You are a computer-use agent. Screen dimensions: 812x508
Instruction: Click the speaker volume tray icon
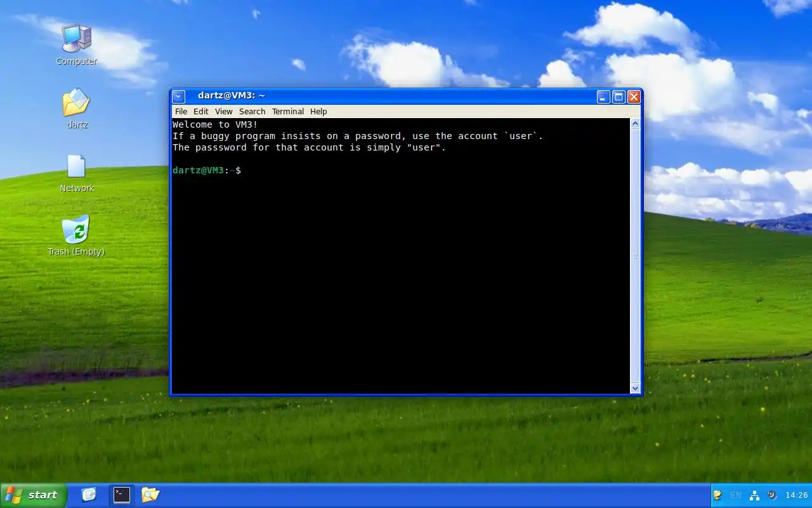(x=772, y=495)
